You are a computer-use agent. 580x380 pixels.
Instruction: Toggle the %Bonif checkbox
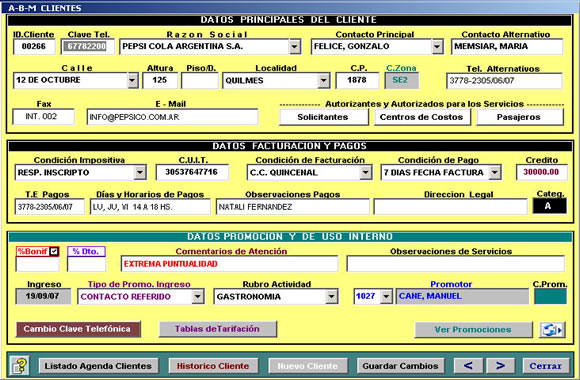coord(54,251)
